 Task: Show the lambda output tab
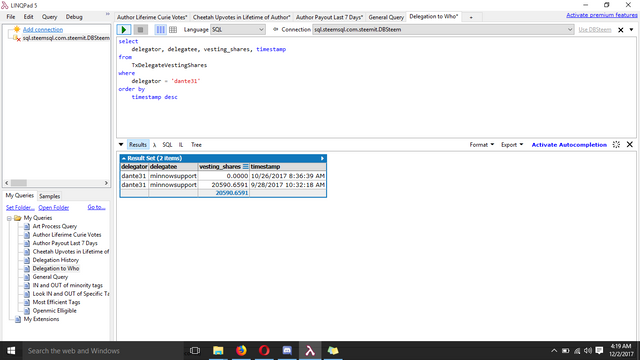point(154,145)
